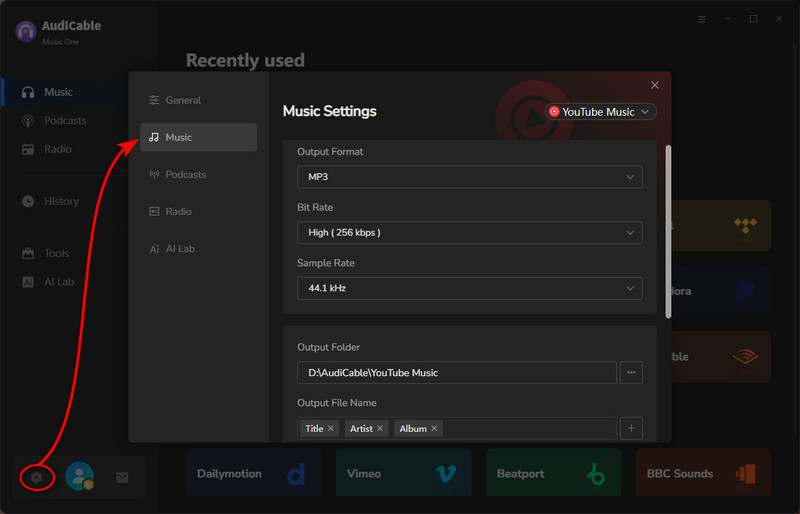Click the BBC Sounds logo icon
800x514 pixels.
745,474
